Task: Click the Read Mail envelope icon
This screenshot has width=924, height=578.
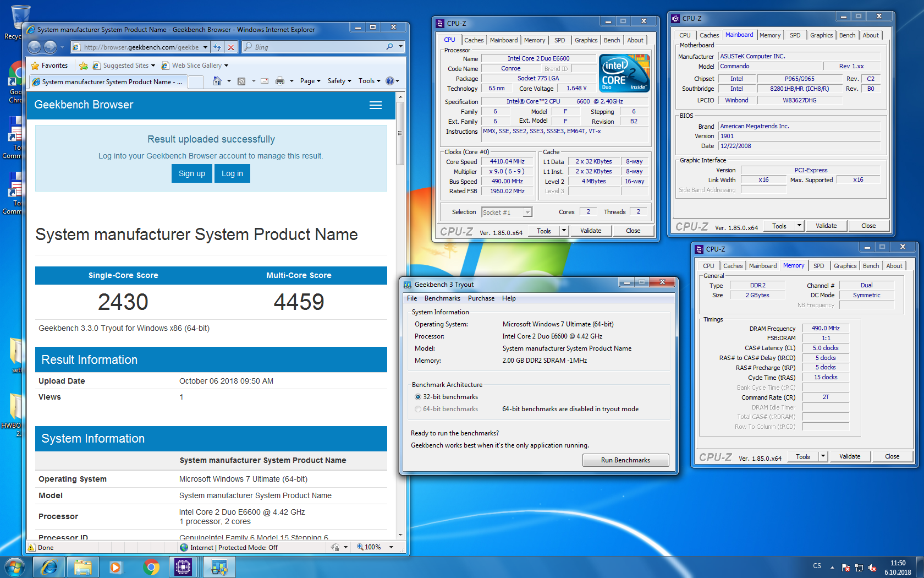Action: [265, 81]
